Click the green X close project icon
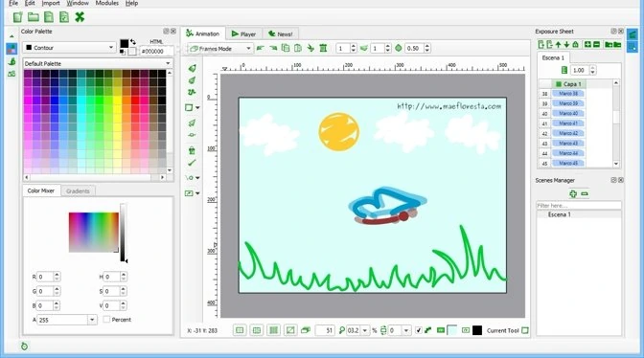 click(80, 17)
